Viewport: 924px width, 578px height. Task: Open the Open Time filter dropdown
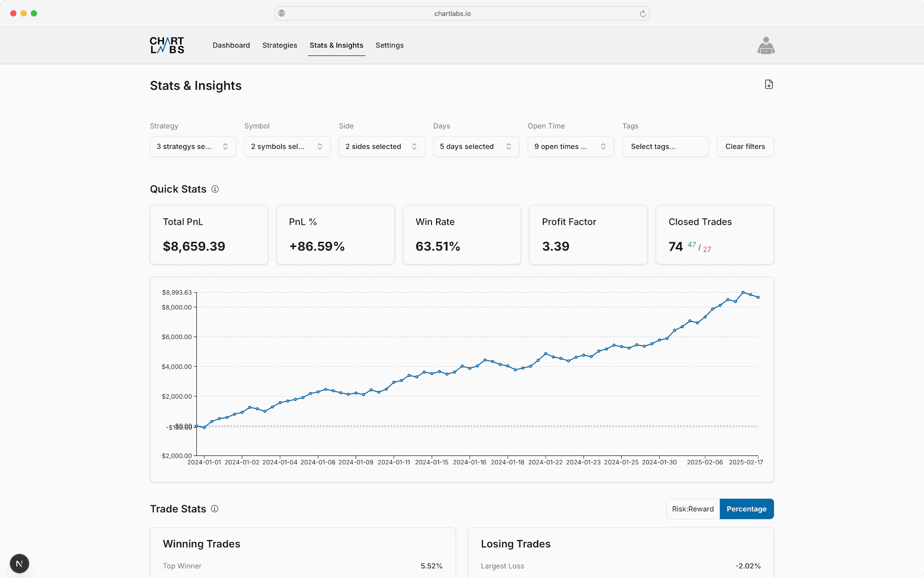[570, 147]
